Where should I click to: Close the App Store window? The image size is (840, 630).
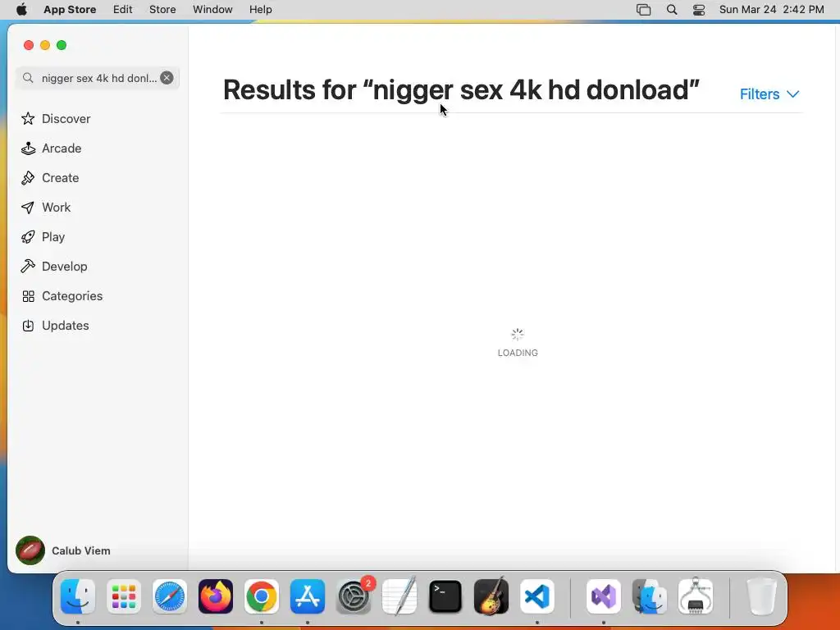(x=29, y=46)
